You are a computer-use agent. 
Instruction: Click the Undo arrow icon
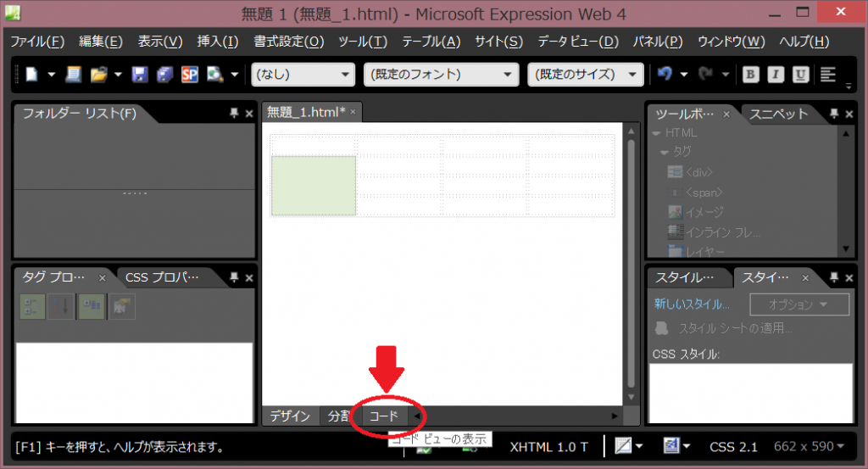pos(665,74)
